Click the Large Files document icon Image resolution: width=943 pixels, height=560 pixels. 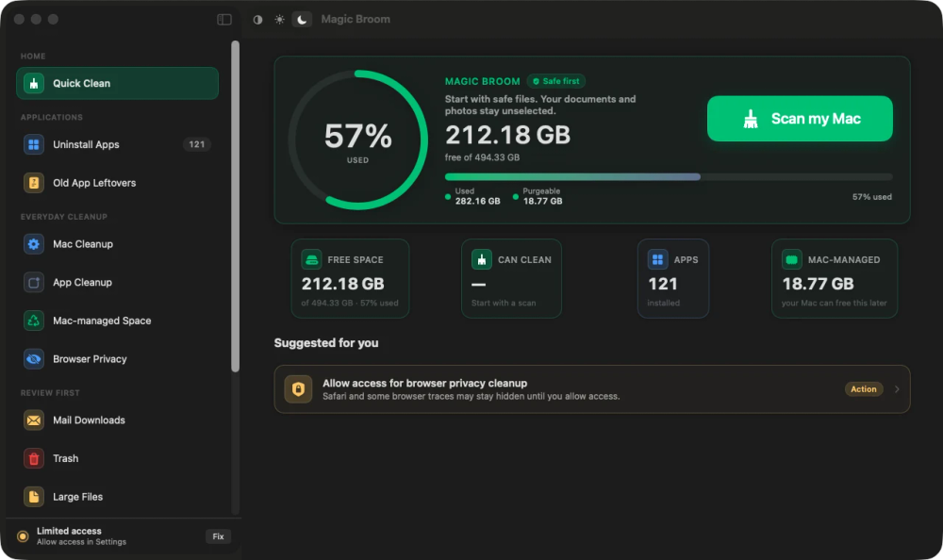(x=34, y=497)
